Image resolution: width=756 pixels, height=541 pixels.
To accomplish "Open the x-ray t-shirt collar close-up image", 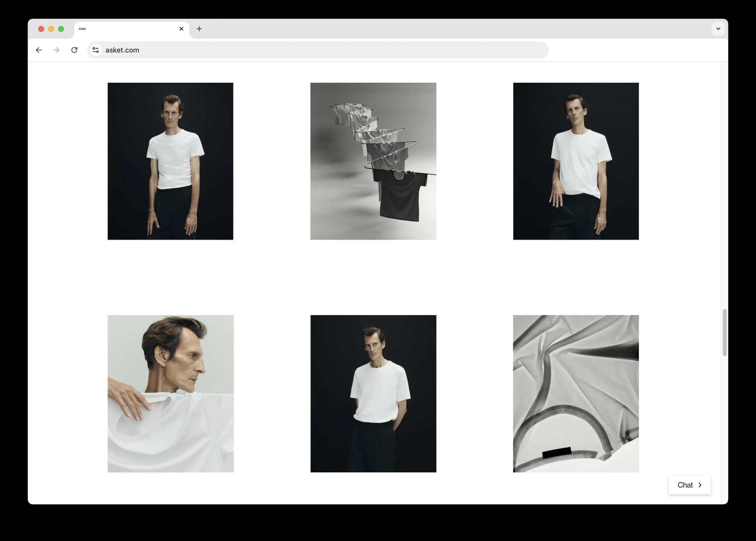I will point(576,394).
